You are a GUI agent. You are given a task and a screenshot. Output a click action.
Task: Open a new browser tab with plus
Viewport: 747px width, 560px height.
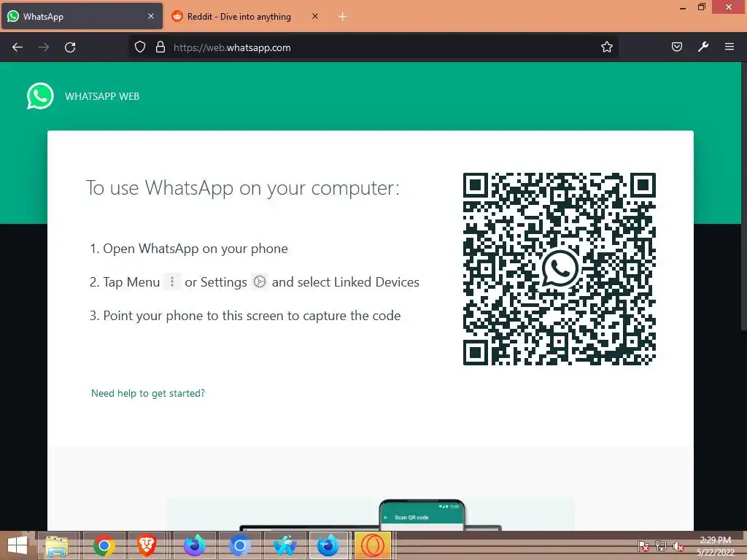342,17
